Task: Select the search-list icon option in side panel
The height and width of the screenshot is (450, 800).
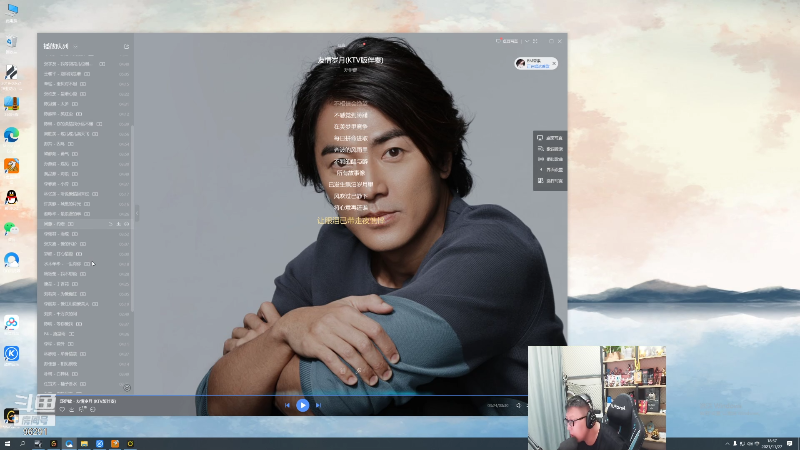Action: tap(550, 149)
